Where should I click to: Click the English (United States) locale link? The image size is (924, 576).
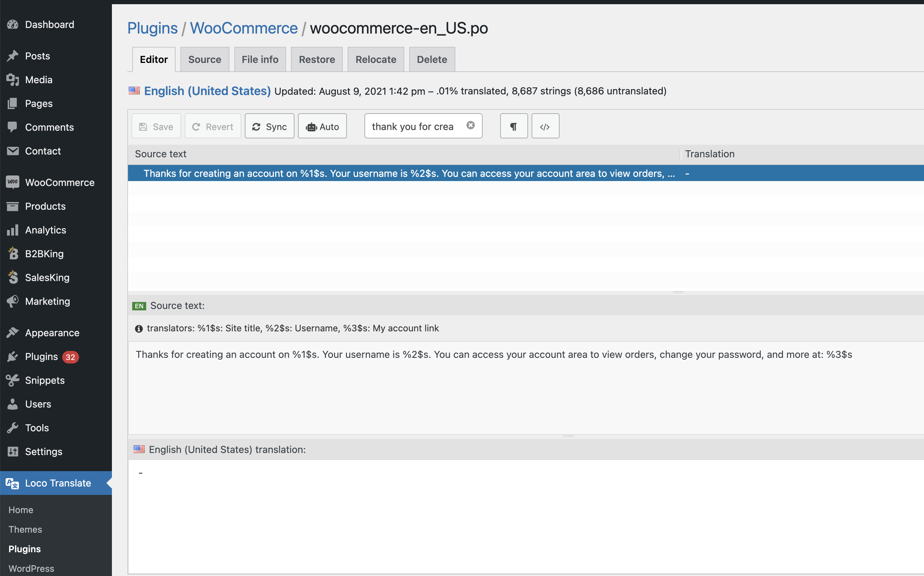click(207, 91)
